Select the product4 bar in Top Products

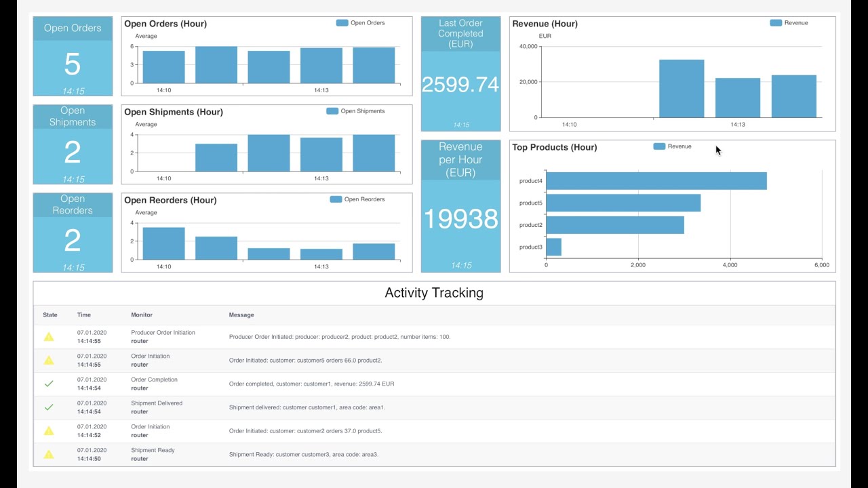click(656, 181)
